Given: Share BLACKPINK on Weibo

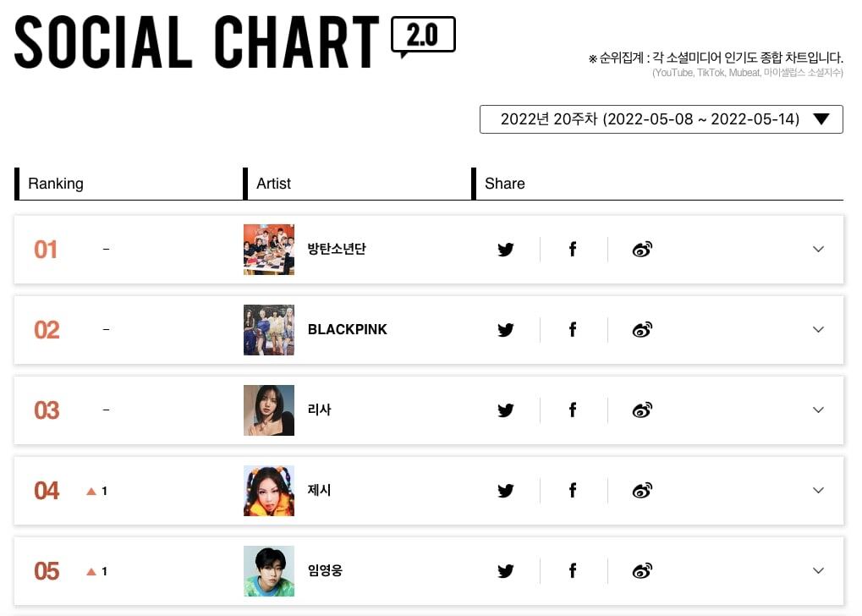Looking at the screenshot, I should click(x=642, y=330).
